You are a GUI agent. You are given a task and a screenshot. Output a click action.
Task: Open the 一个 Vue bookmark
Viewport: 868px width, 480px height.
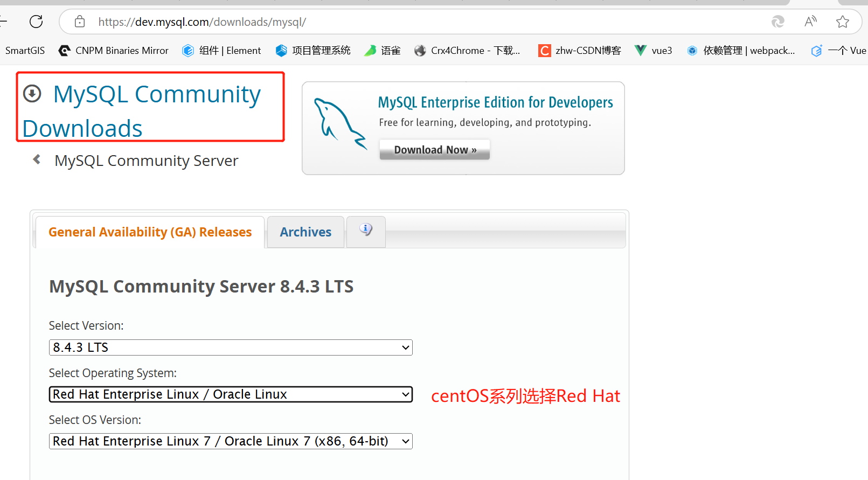[x=839, y=51]
